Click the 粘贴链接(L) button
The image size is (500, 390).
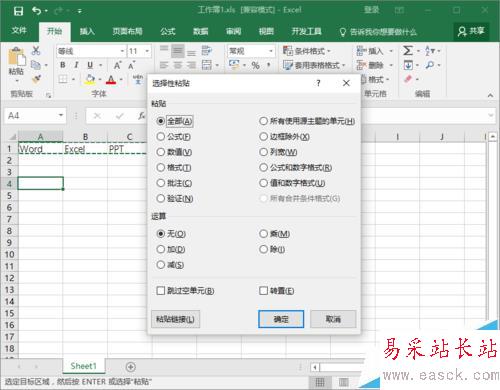click(175, 319)
